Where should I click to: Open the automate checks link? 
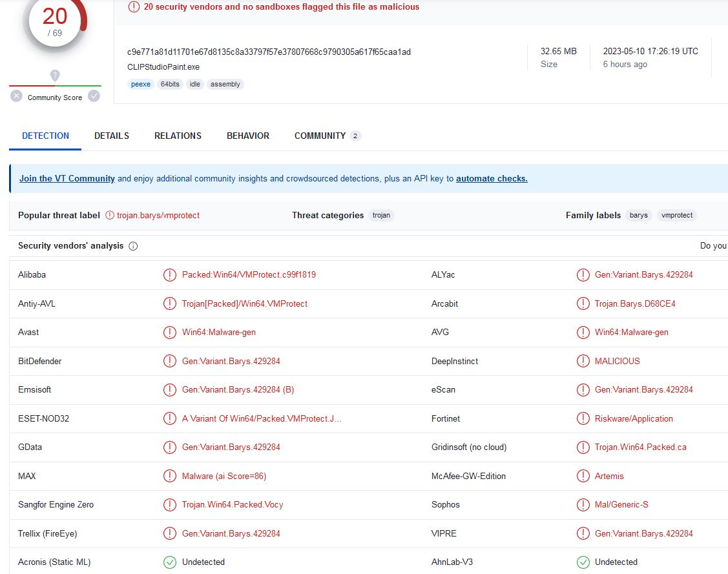pyautogui.click(x=492, y=179)
